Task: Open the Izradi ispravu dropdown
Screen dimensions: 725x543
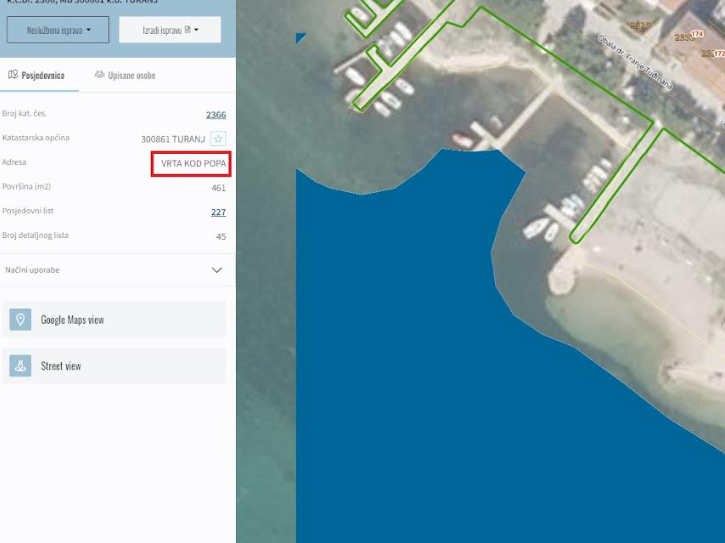Action: (170, 30)
